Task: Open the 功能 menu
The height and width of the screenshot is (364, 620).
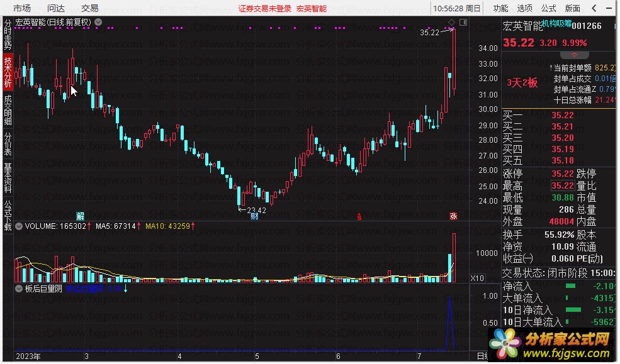Action: 500,8
